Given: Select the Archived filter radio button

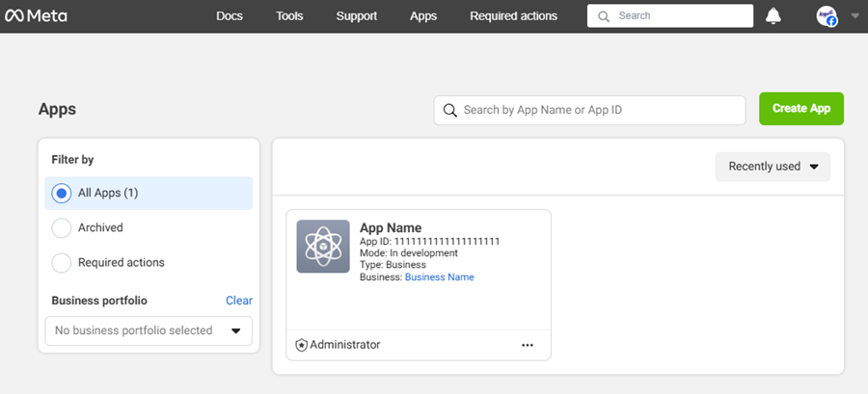Looking at the screenshot, I should (x=62, y=227).
